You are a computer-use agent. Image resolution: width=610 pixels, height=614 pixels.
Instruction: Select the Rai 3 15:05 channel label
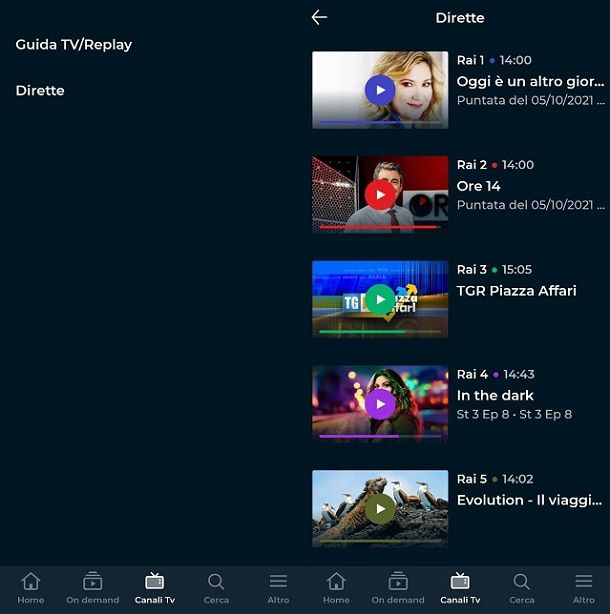pos(494,269)
